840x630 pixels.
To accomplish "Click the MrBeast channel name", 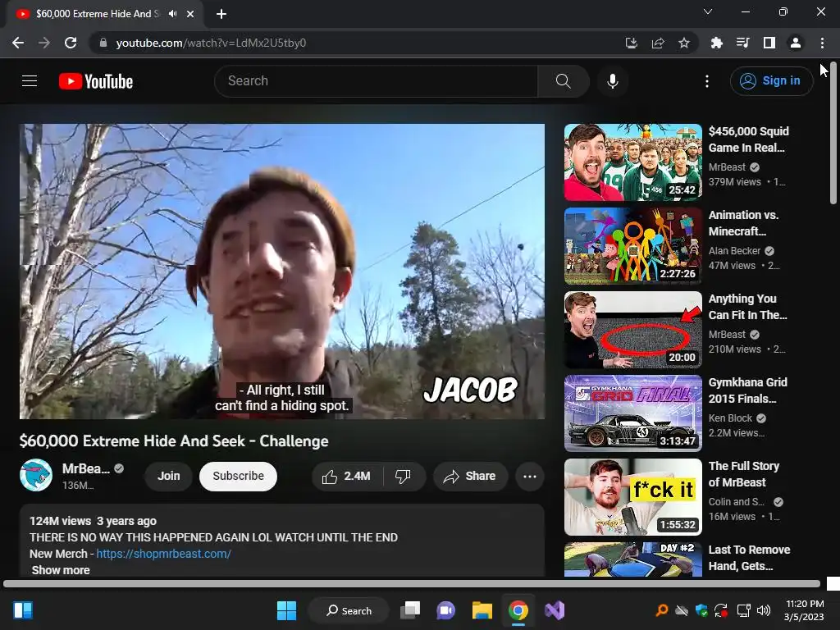I will tap(85, 468).
